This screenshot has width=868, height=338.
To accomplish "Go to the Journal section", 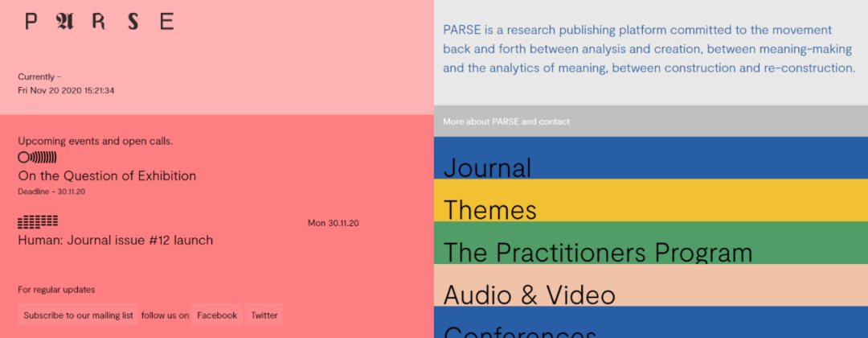I will [x=651, y=158].
